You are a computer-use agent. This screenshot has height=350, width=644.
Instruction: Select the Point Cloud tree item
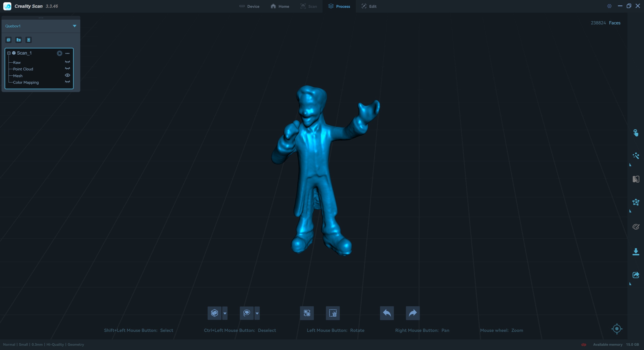coord(23,69)
